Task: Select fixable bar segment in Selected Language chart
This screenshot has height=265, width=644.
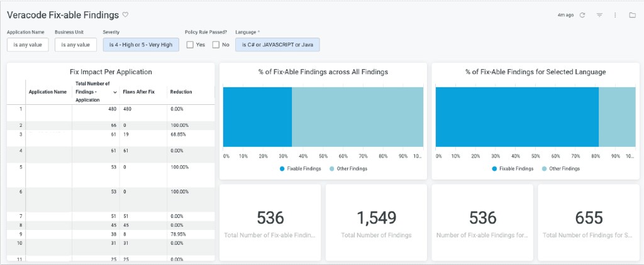Action: click(517, 117)
